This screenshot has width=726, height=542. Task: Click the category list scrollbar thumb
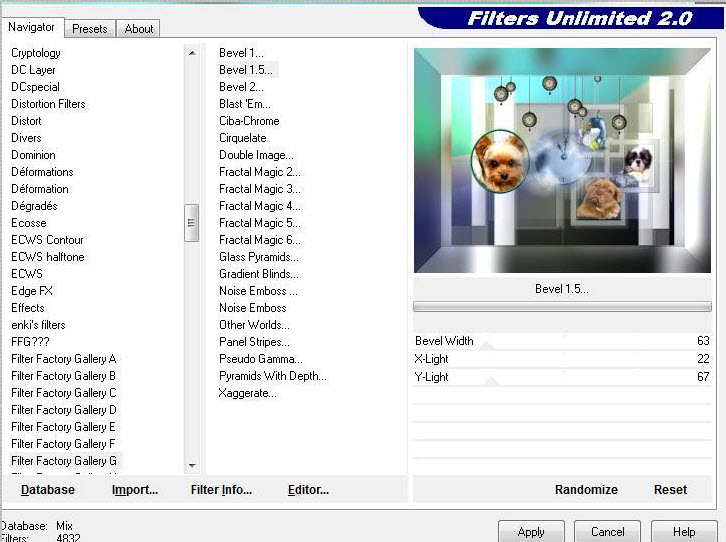pyautogui.click(x=191, y=223)
